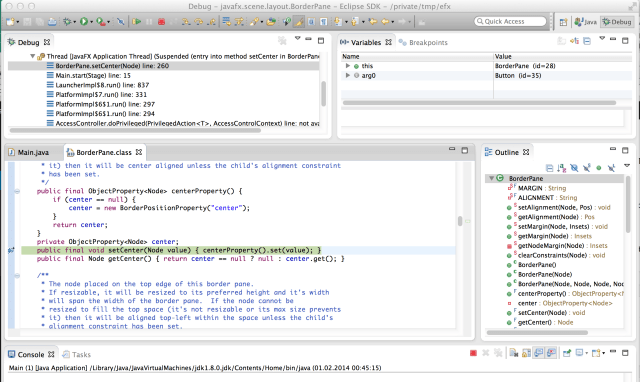Image resolution: width=640 pixels, height=382 pixels.
Task: Toggle Hide Local Types in Outline
Action: (611, 168)
